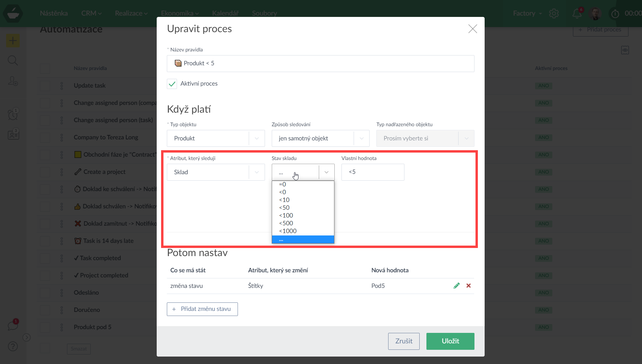
Task: Click the search magnifier in the left sidebar
Action: coord(13,61)
